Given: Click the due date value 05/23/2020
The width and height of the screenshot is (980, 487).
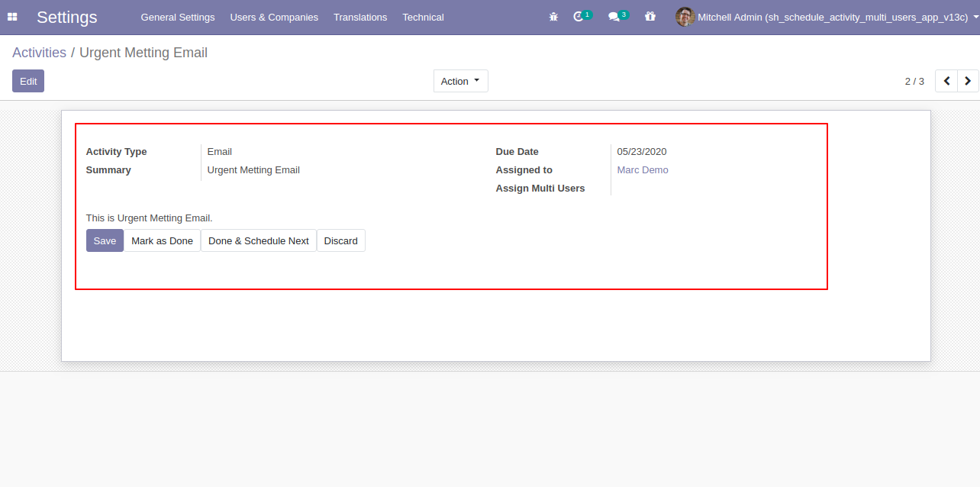Looking at the screenshot, I should (x=642, y=152).
